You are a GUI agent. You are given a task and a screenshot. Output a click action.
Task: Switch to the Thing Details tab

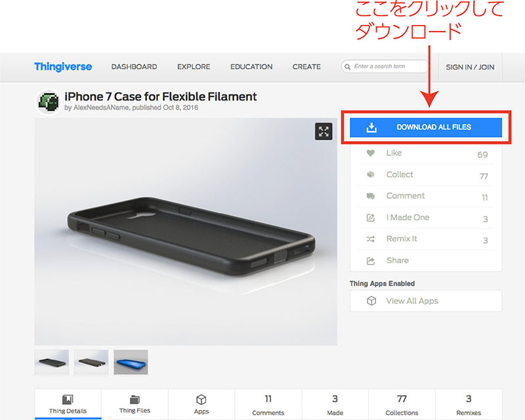click(x=68, y=404)
